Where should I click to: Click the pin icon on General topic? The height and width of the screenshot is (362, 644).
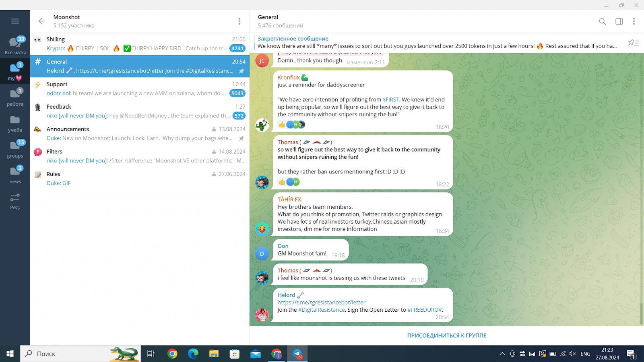pos(242,71)
